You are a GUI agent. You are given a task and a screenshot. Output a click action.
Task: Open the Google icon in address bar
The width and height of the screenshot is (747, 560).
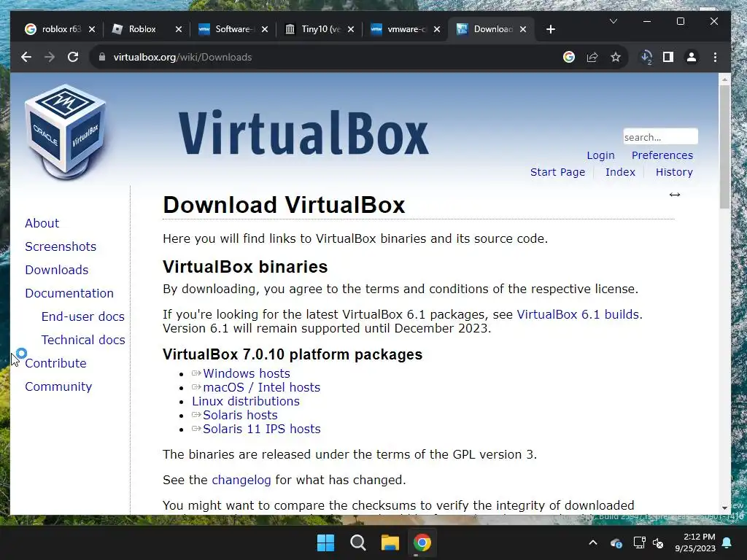(x=569, y=57)
